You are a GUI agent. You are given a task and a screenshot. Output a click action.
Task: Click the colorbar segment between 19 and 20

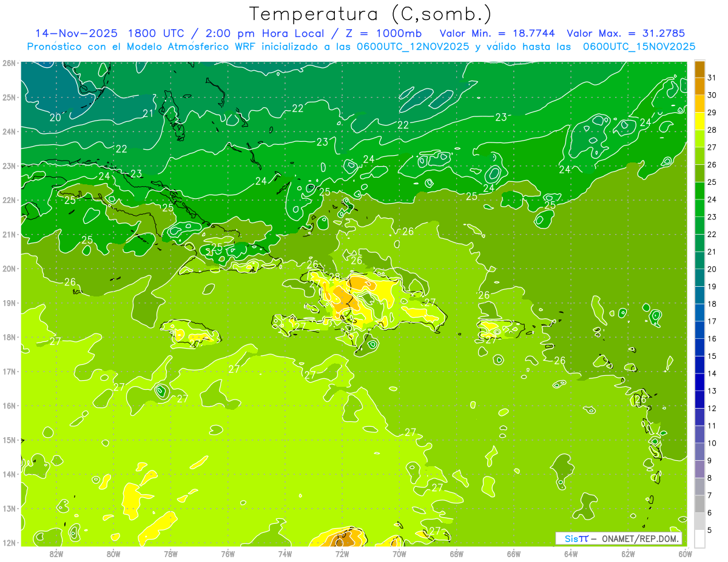699,278
